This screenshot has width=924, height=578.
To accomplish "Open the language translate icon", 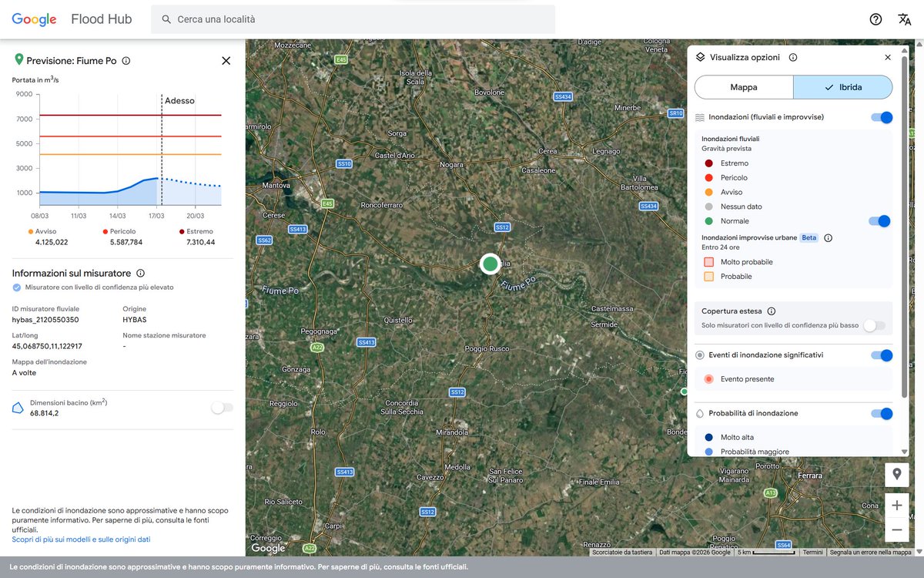I will 904,19.
